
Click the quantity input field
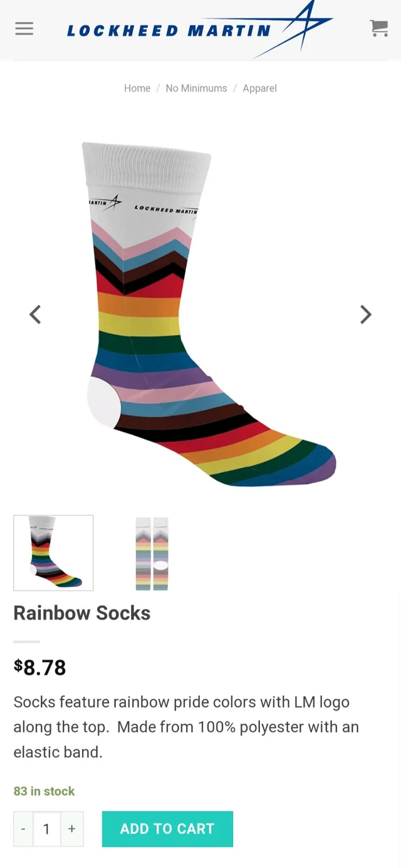(46, 828)
